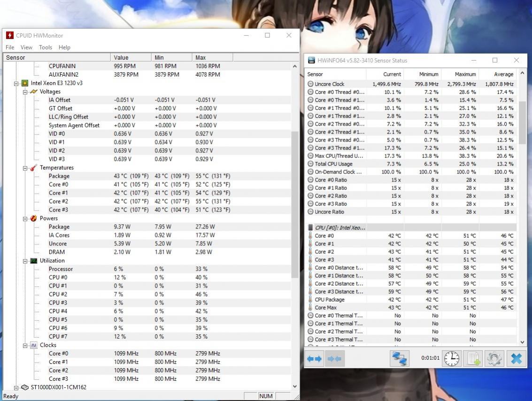Click the Intel Xeon CPU chip icon

(25, 83)
